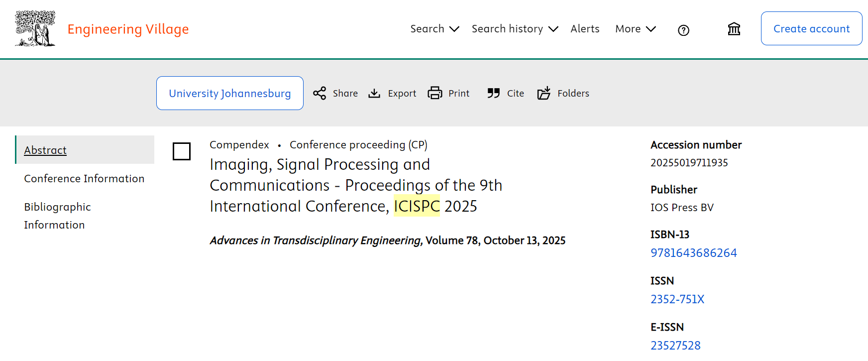Click the Engineering Village tree logo
The image size is (868, 361).
(35, 28)
